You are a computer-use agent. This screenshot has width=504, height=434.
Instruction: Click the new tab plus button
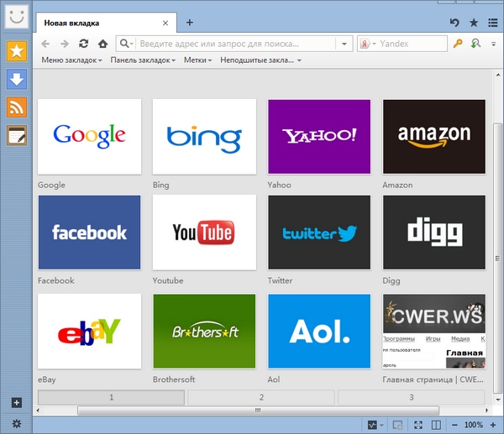click(190, 23)
